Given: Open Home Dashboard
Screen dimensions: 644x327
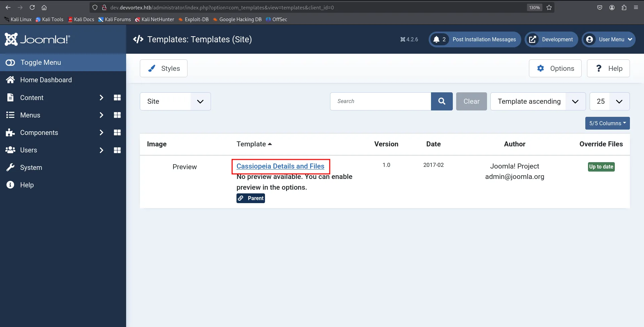Looking at the screenshot, I should (x=63, y=80).
